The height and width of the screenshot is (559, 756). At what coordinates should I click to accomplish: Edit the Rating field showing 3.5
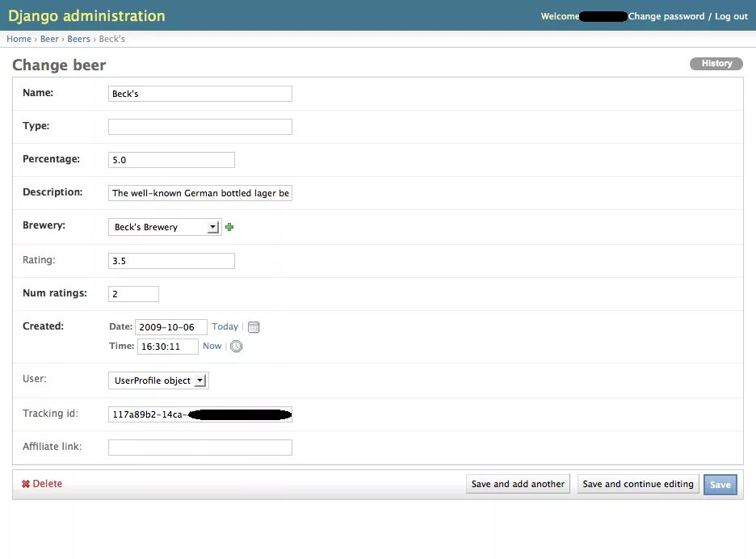(x=172, y=261)
